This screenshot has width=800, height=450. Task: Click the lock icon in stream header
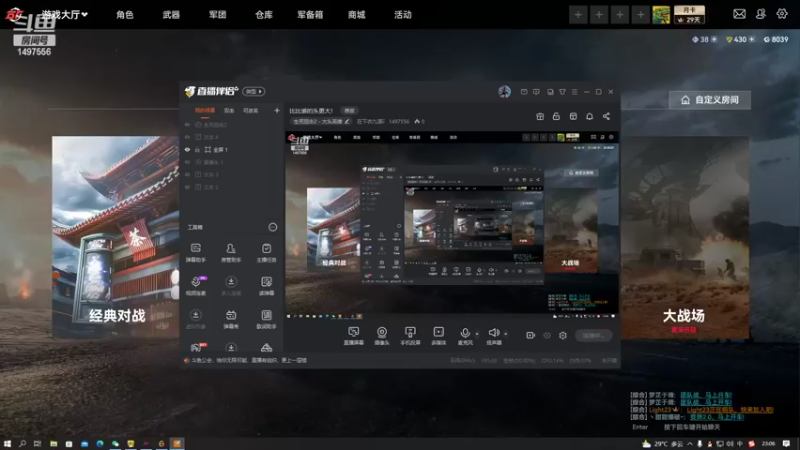coord(556,116)
